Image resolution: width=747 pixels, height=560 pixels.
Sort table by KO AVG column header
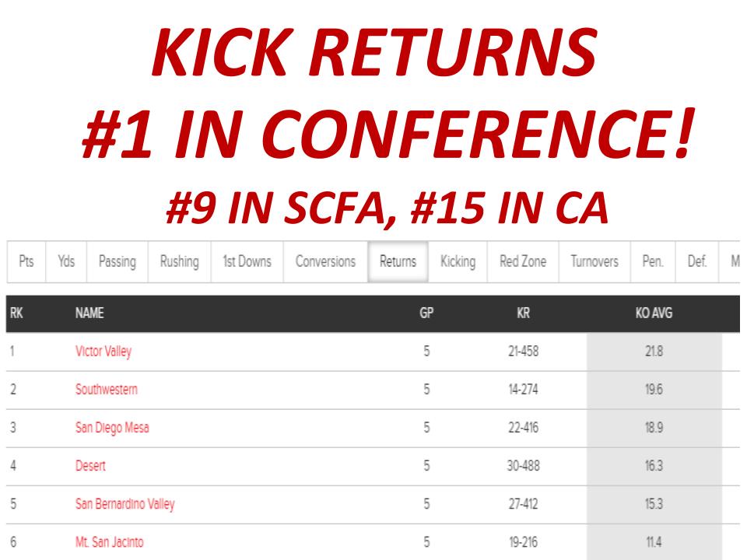[x=654, y=313]
